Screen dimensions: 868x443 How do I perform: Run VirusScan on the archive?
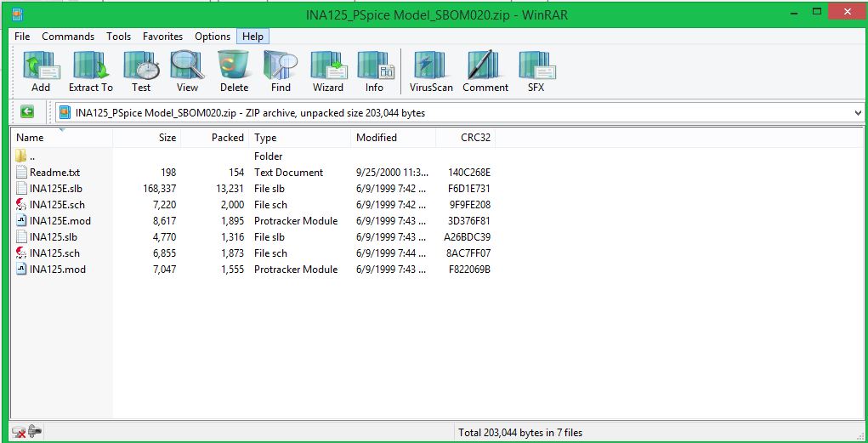pos(431,65)
